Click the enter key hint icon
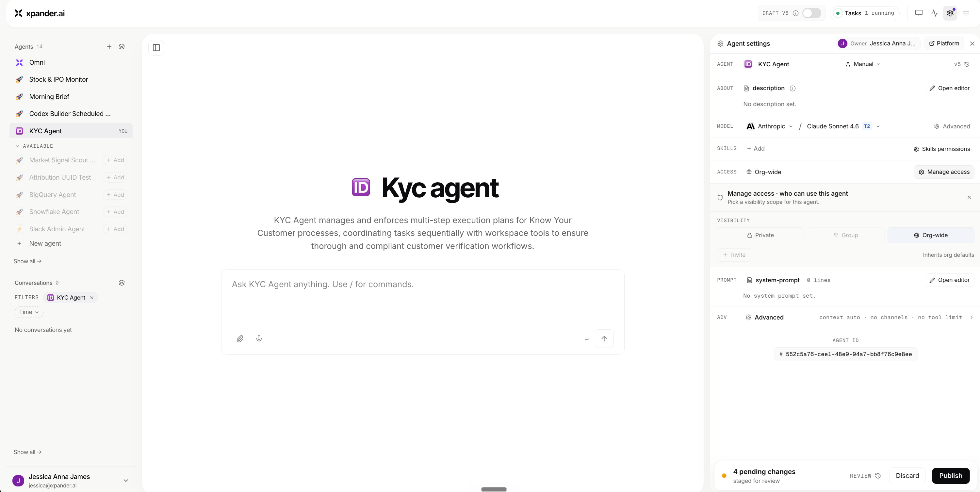Image resolution: width=980 pixels, height=492 pixels. 587,339
